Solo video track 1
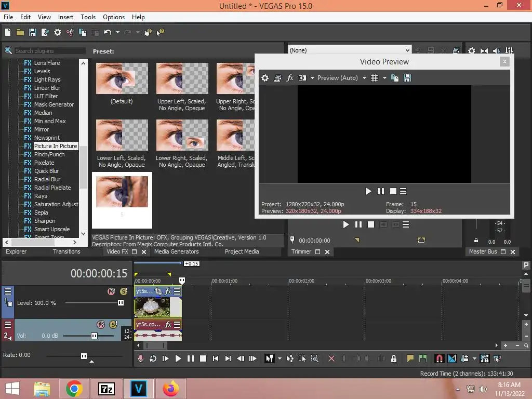532x399 pixels. tap(124, 291)
